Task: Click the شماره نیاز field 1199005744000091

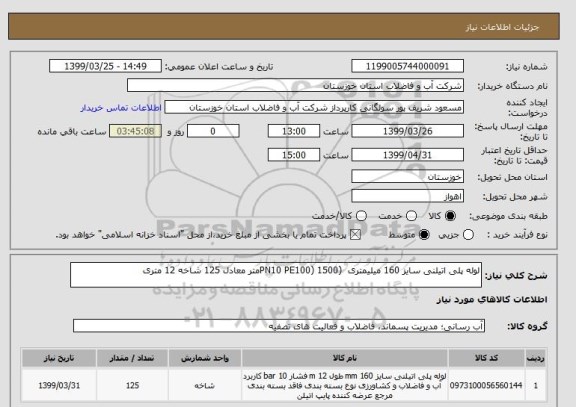Action: click(407, 66)
